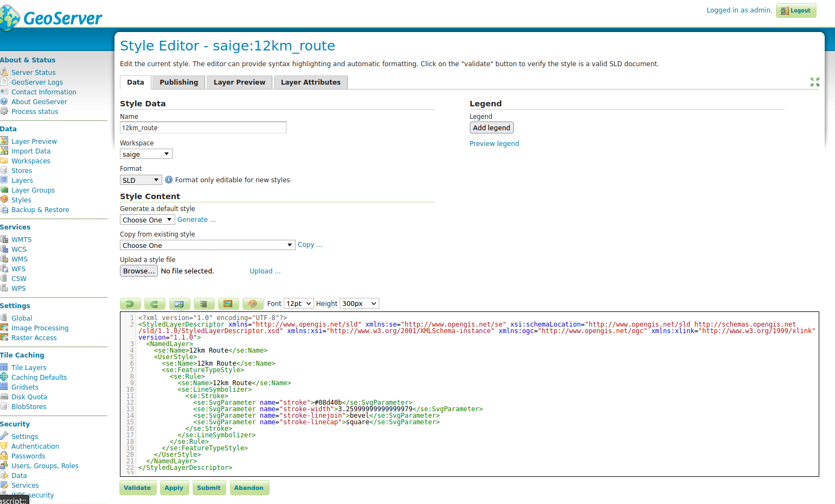This screenshot has width=835, height=504.
Task: Click the style Name input field
Action: pos(203,127)
